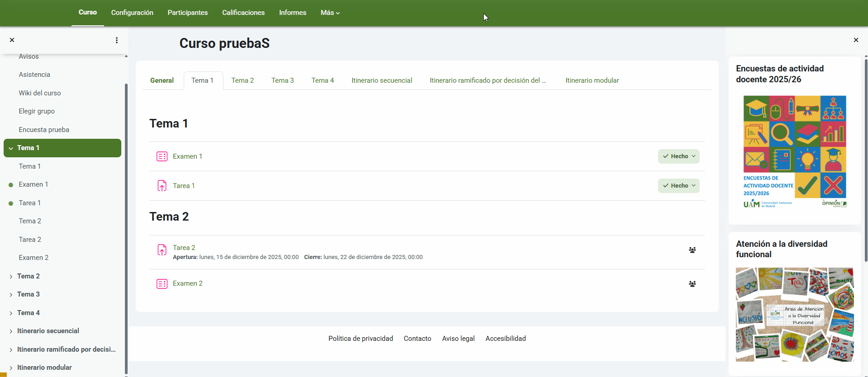This screenshot has height=377, width=868.
Task: Open the Accesibilidad footer link
Action: (x=506, y=339)
